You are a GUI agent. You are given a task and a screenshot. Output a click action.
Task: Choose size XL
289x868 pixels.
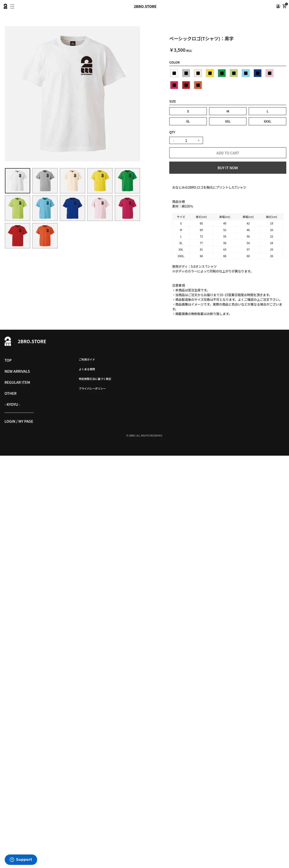click(188, 121)
